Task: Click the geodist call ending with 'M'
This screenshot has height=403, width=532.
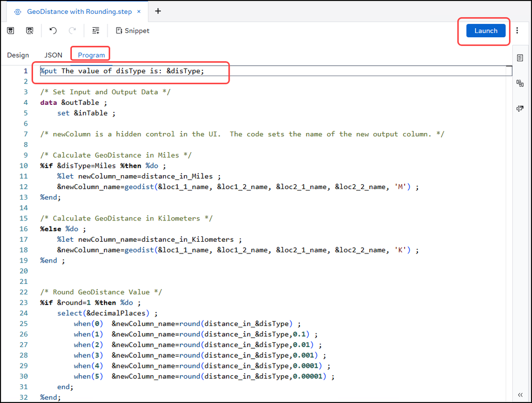Action: 238,186
